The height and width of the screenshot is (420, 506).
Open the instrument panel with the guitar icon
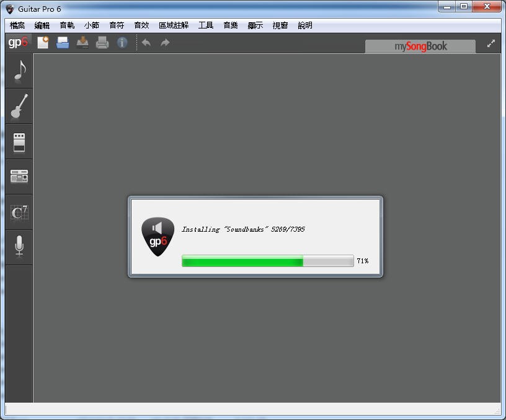(19, 106)
